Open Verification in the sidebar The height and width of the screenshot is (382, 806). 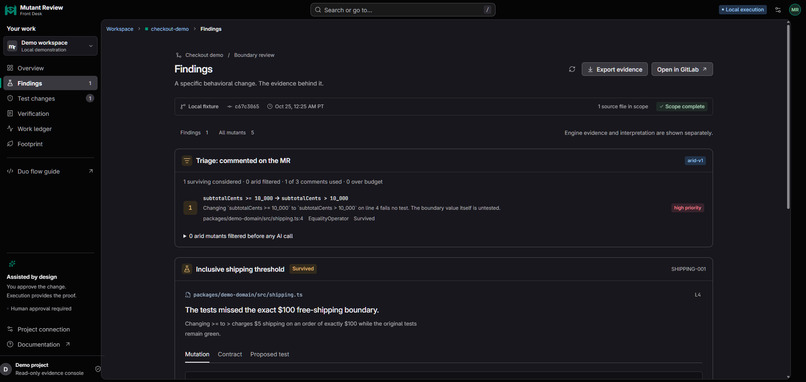tap(50, 114)
